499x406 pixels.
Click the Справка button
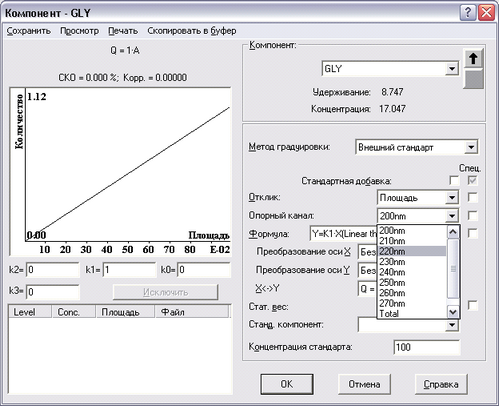(441, 384)
